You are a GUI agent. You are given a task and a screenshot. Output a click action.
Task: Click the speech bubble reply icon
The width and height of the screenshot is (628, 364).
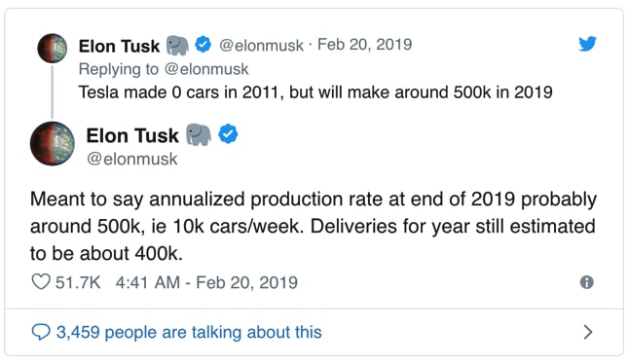(41, 332)
